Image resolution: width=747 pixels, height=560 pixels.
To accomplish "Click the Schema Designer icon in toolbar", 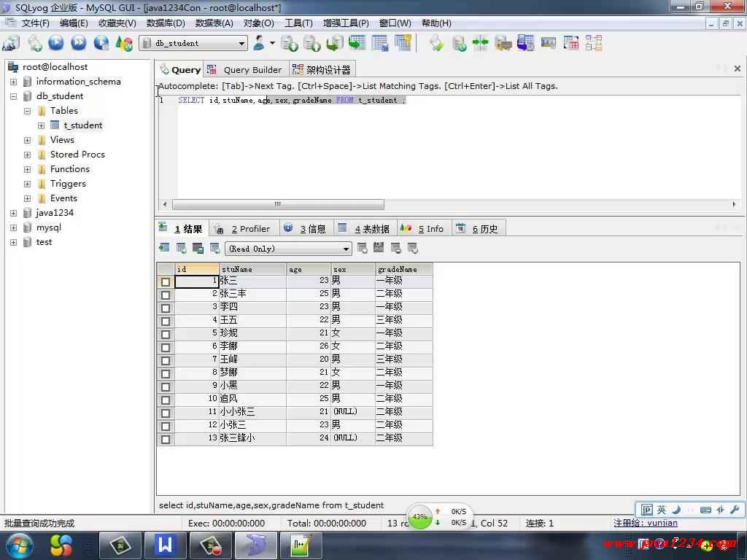I will 593,43.
